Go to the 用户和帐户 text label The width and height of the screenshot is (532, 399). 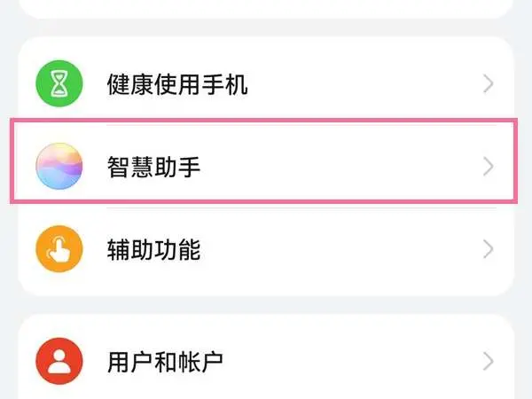(165, 361)
